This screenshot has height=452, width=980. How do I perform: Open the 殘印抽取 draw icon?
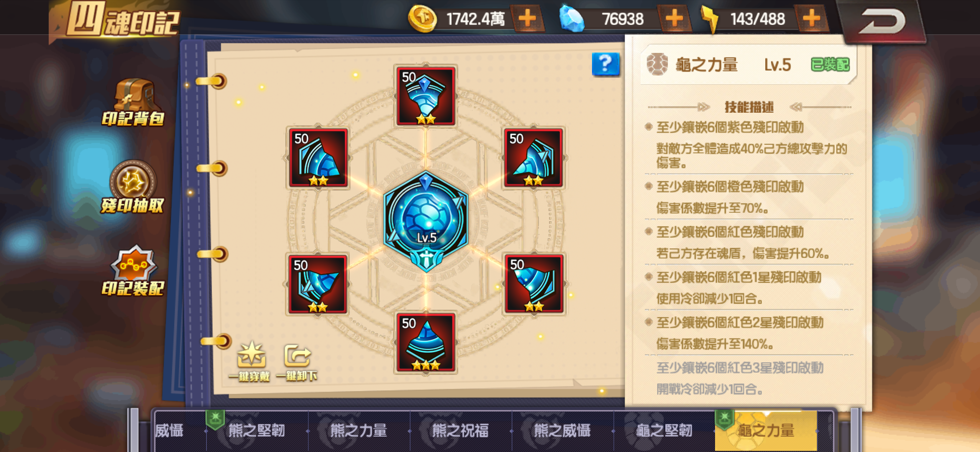pos(133,187)
